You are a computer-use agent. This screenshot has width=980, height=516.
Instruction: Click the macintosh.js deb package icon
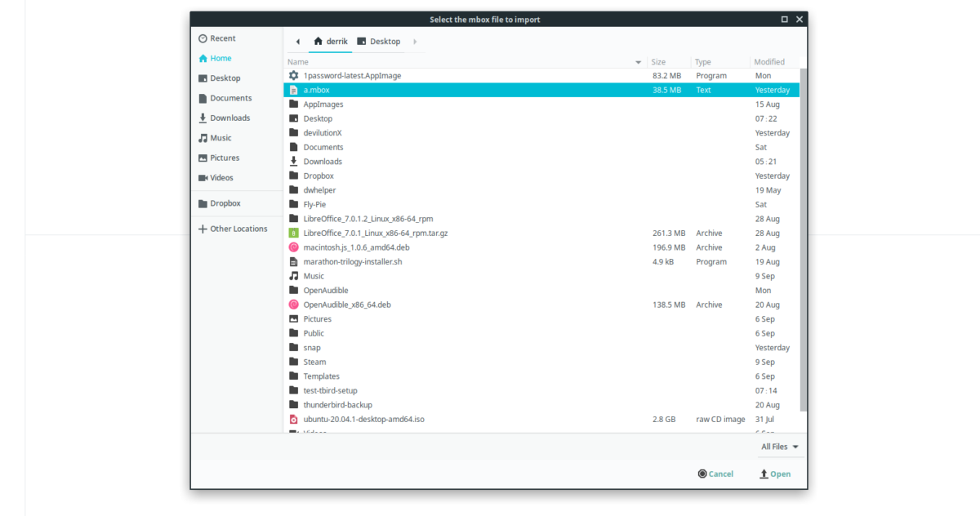point(294,247)
